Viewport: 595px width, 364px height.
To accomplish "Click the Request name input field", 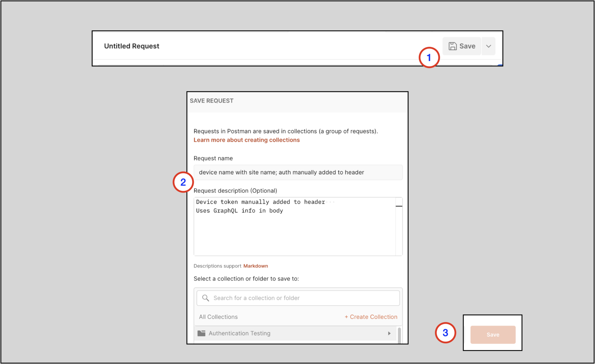I will pyautogui.click(x=297, y=172).
